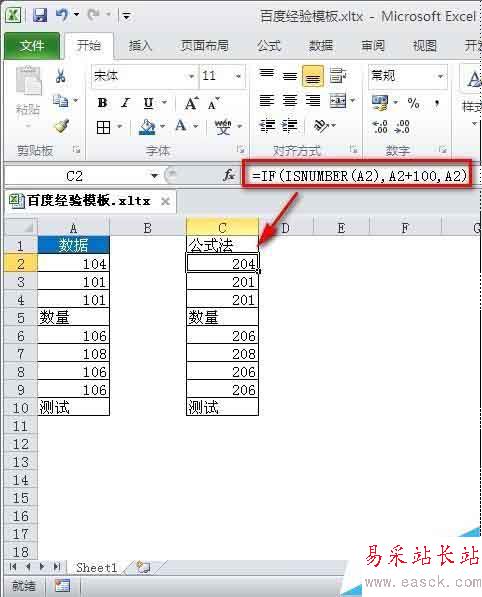The width and height of the screenshot is (482, 597).
Task: Click the Paste clipboard icon
Action: 28,80
